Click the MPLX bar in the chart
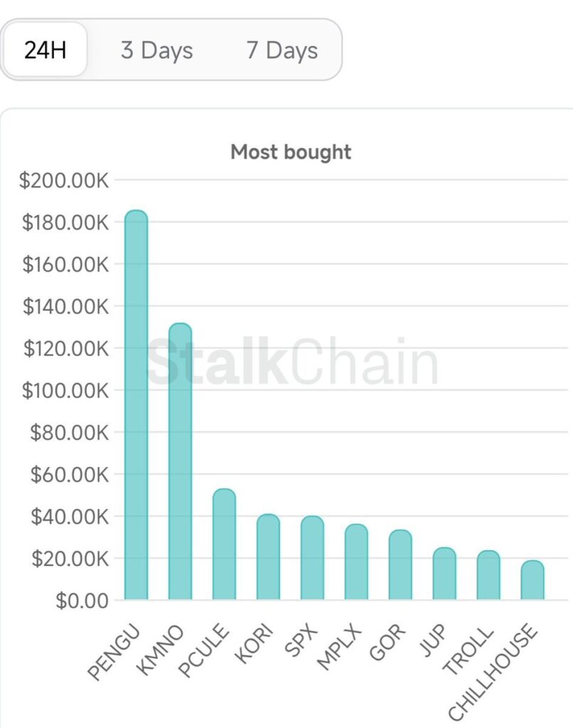573x728 pixels. tap(356, 562)
